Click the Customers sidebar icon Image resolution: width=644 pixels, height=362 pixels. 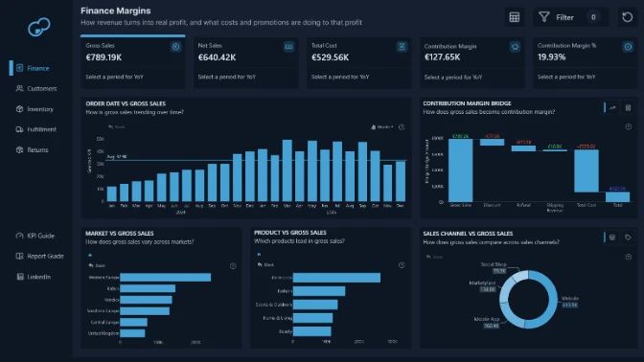point(19,88)
